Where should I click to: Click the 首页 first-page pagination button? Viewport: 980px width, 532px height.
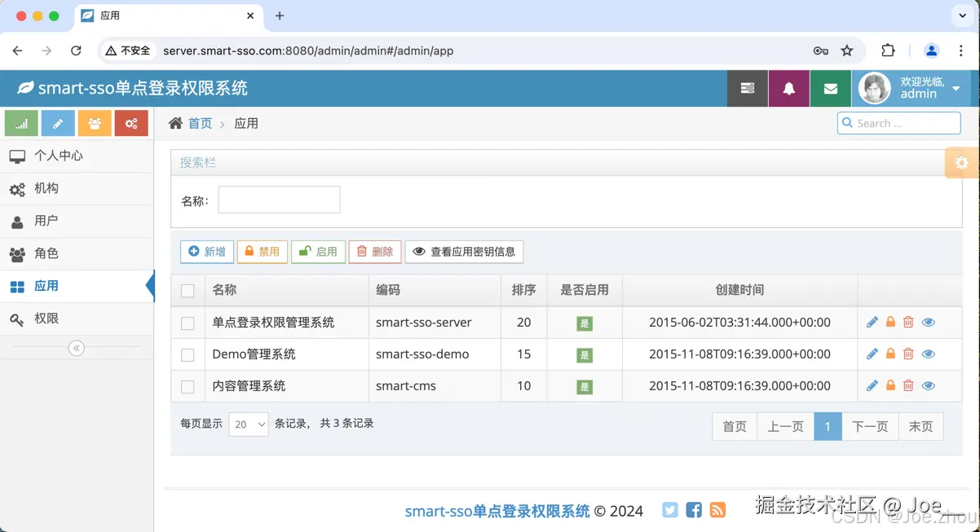coord(735,426)
